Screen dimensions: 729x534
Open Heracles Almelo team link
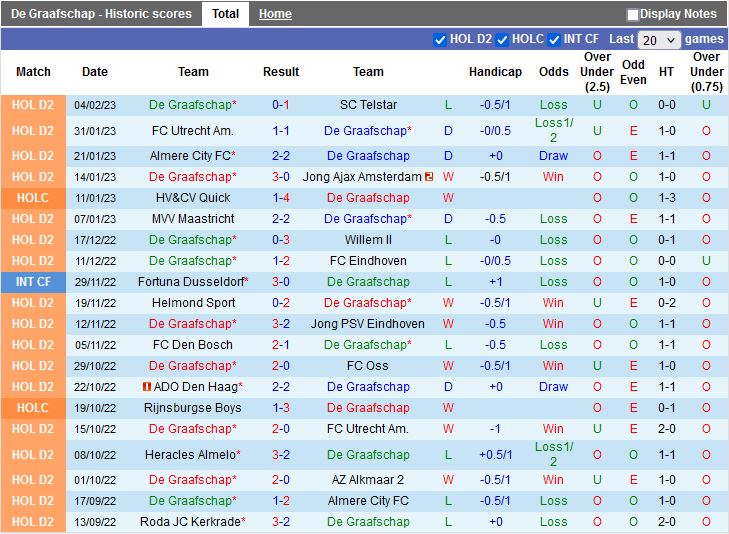192,455
